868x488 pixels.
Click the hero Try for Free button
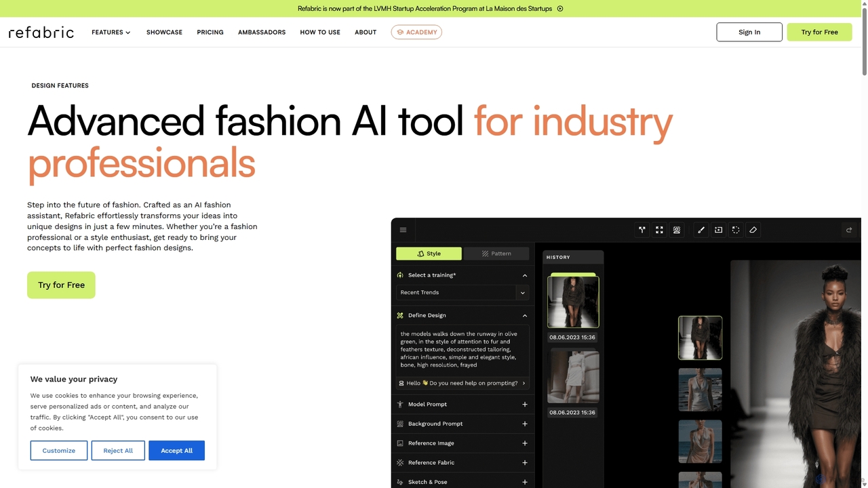click(x=61, y=285)
